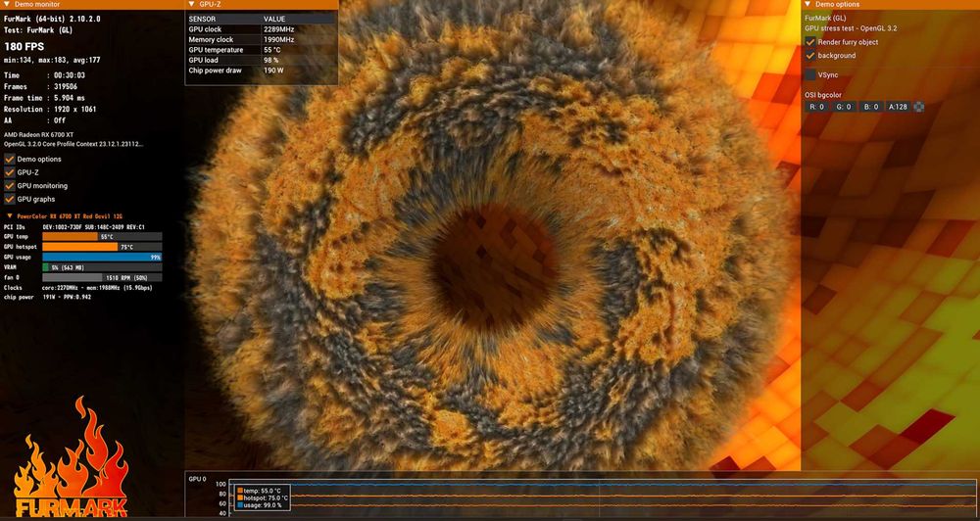This screenshot has width=980, height=521.
Task: Click the GPU 0 graph label
Action: [198, 479]
